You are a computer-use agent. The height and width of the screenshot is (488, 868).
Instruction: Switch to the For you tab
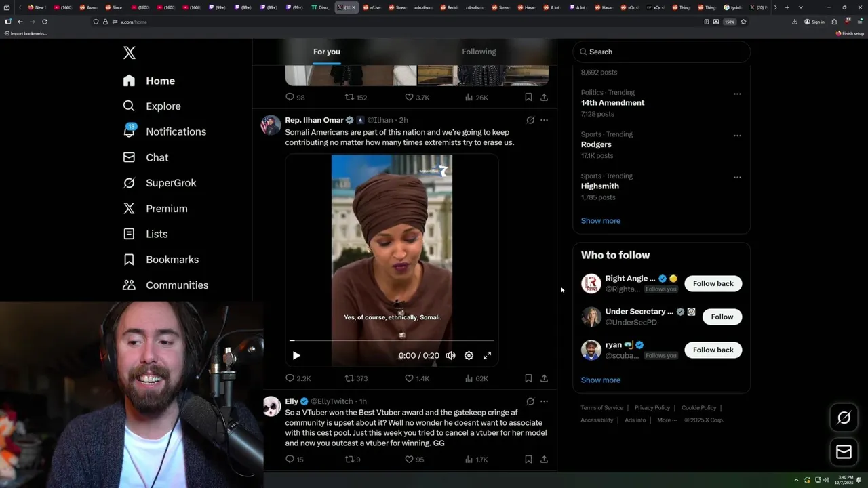coord(327,52)
